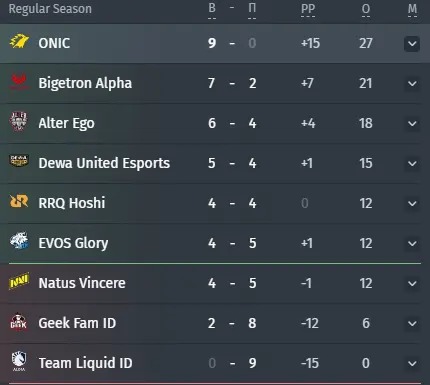Click the Alter Ego team logo
Screen dimensions: 430x385
pyautogui.click(x=19, y=121)
